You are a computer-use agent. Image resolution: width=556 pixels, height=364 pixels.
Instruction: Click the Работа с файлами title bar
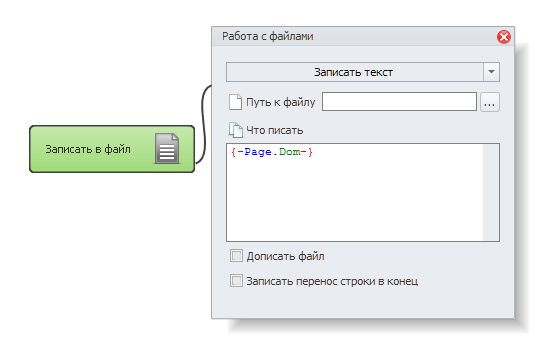click(355, 37)
